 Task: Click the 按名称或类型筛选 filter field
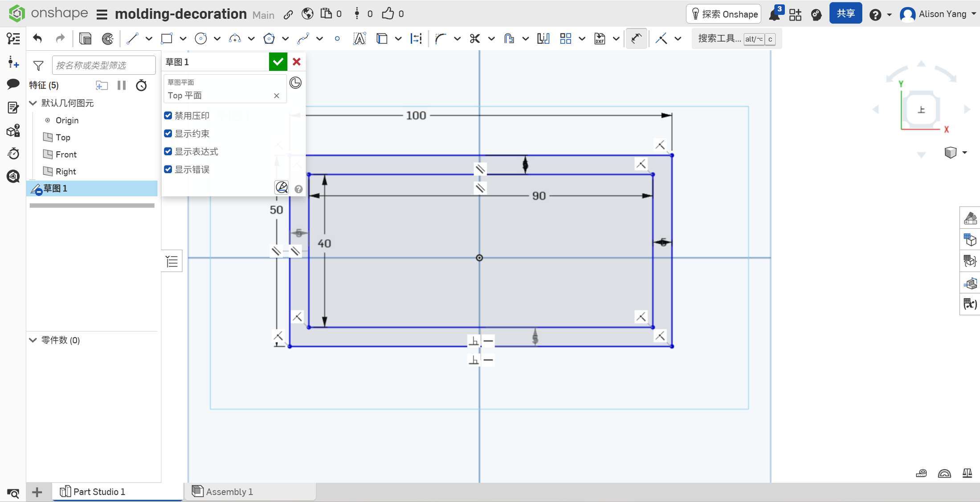pos(104,65)
